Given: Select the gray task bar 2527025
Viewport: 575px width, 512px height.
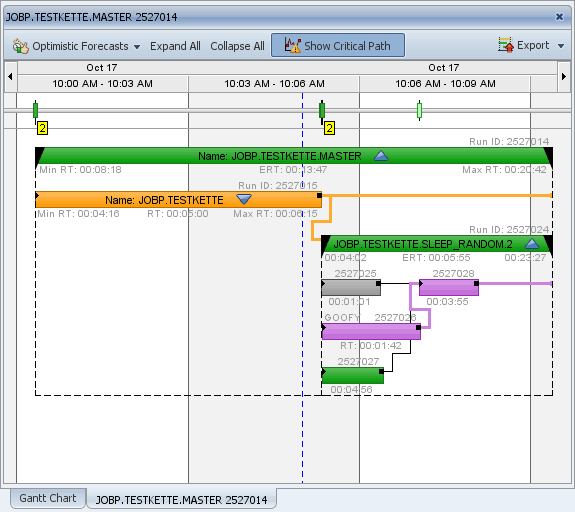Looking at the screenshot, I should click(351, 288).
